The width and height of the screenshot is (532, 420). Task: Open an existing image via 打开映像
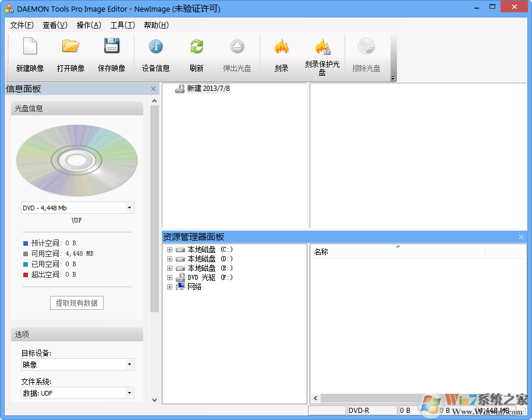(70, 54)
